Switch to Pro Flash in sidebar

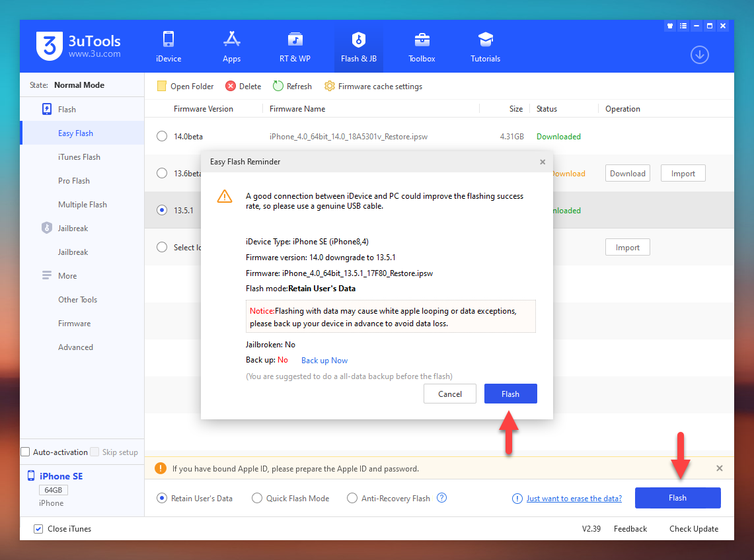(74, 181)
